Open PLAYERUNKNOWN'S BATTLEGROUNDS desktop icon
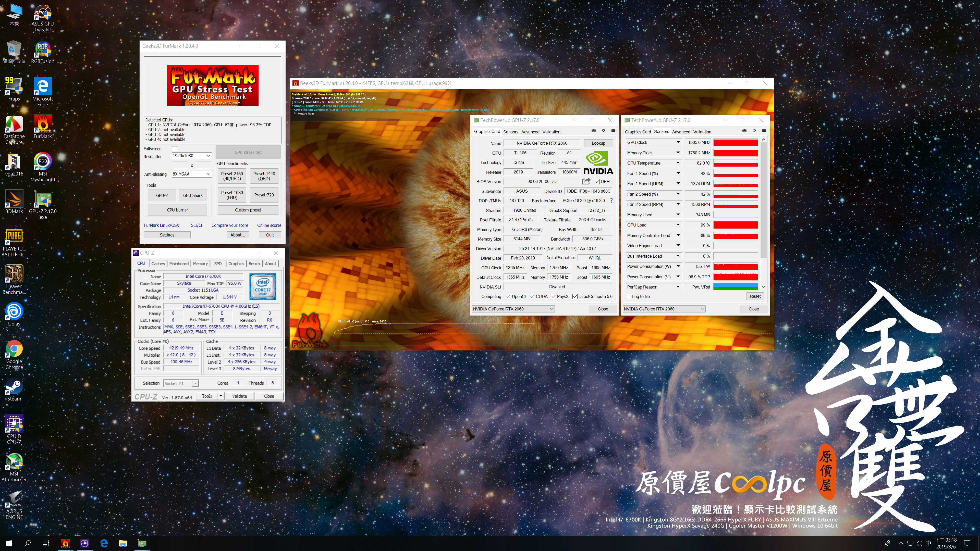Viewport: 980px width, 551px height. pyautogui.click(x=14, y=243)
